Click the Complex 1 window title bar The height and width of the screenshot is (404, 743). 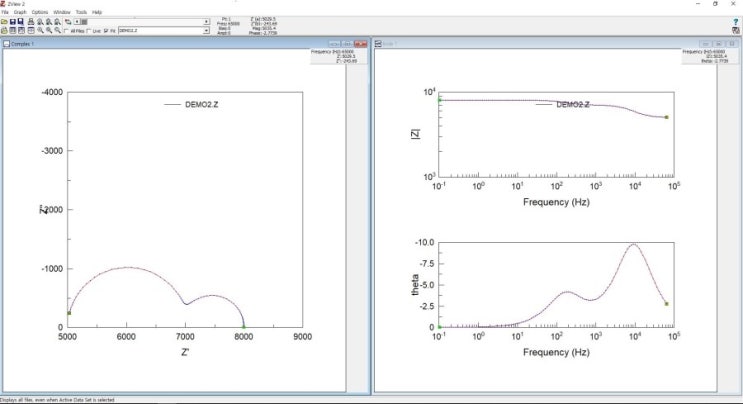pos(150,44)
